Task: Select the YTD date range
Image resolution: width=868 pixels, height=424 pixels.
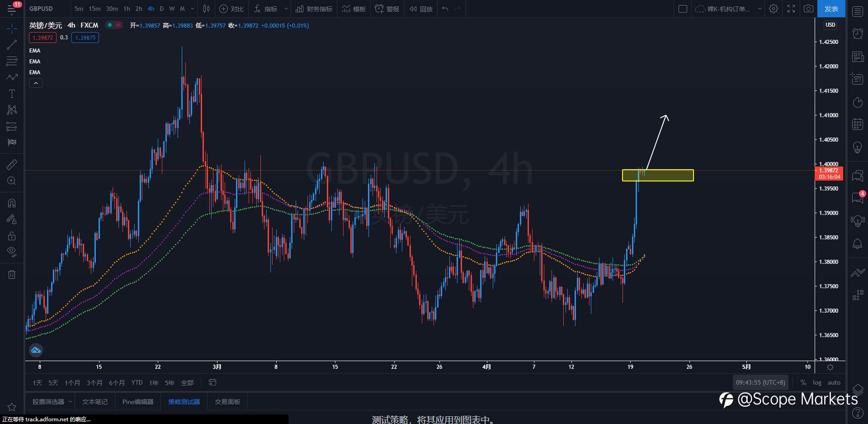Action: coord(137,383)
